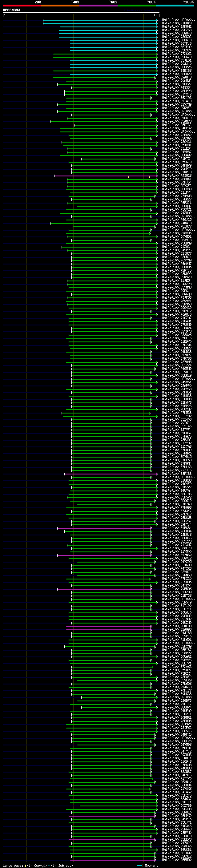
Task: Open hit UniRef100_Q21FY4
Action: click(x=177, y=193)
